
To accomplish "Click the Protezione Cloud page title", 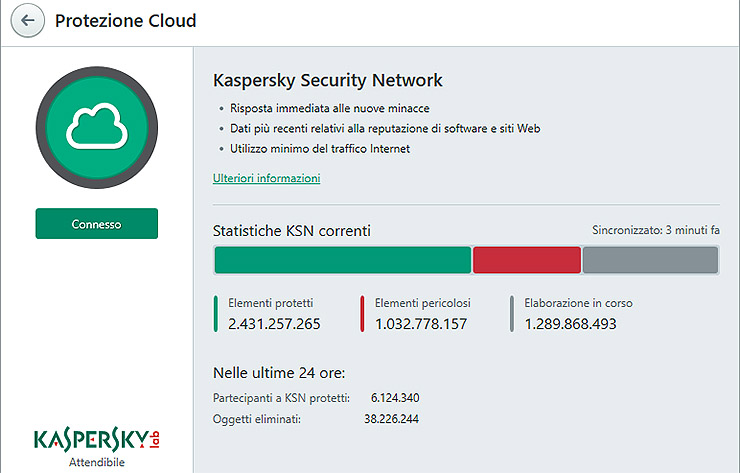I will (126, 21).
